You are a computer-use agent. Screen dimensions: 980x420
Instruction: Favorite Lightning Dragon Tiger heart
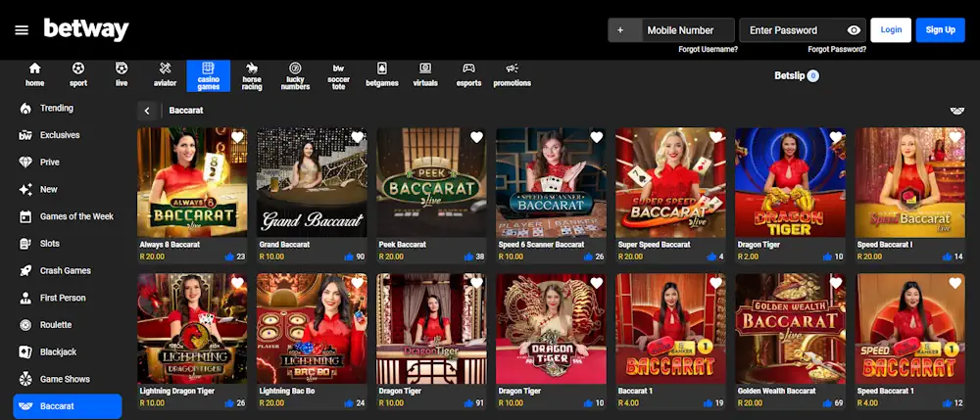point(237,283)
